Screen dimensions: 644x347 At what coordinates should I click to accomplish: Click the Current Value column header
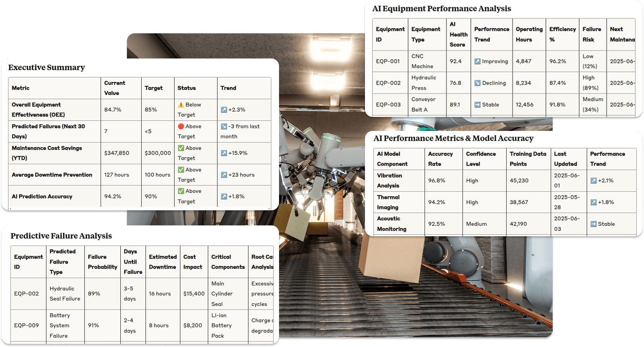[115, 88]
